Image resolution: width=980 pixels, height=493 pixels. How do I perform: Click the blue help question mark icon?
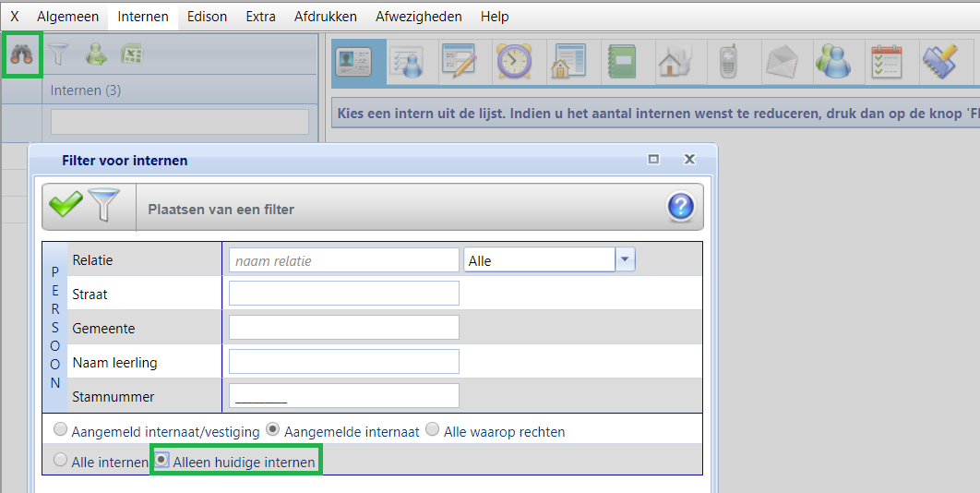click(x=680, y=208)
